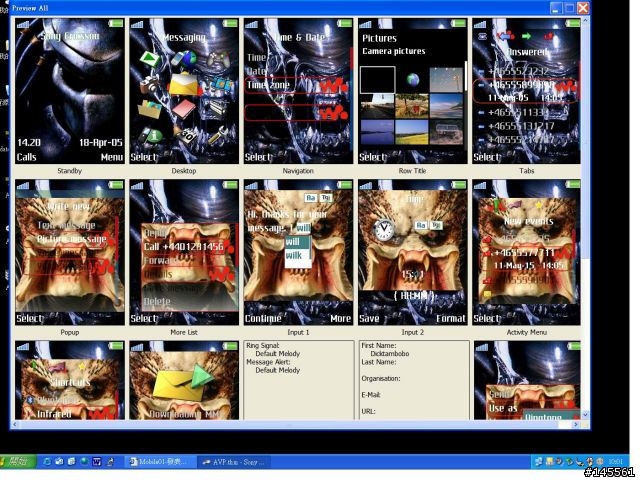The height and width of the screenshot is (480, 640).
Task: Click the "E-Mail:" field label
Action: pos(371,395)
